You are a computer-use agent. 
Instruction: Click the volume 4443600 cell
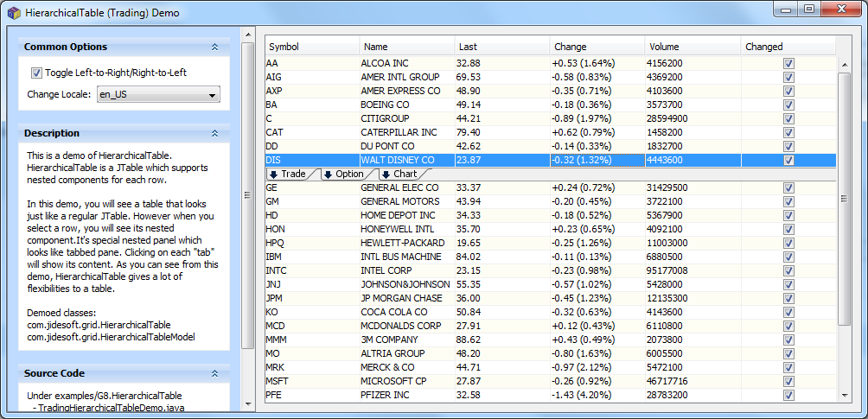pos(692,161)
